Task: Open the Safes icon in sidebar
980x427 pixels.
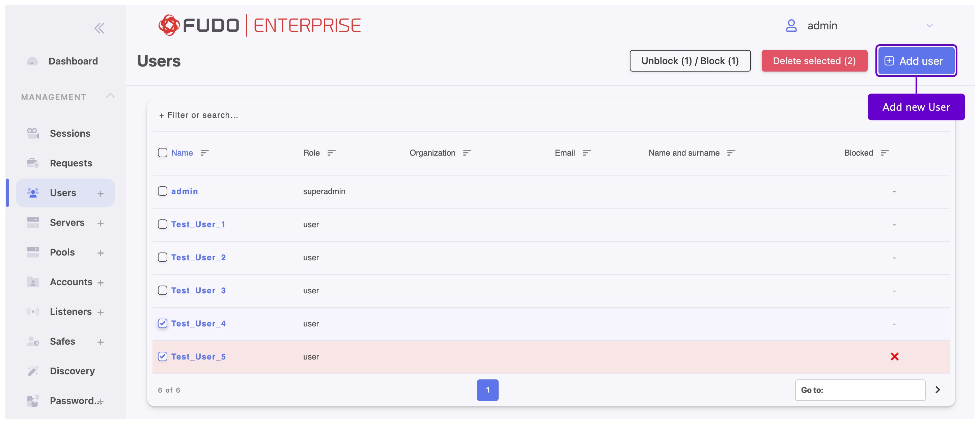Action: point(33,341)
